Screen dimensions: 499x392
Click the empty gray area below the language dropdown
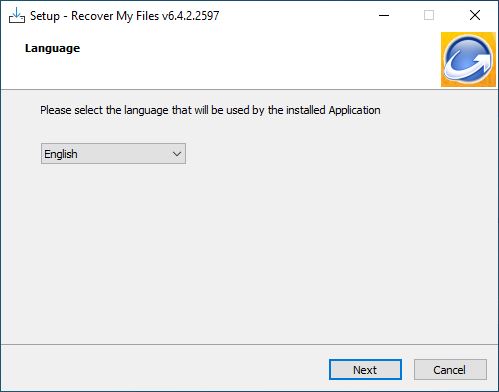[x=248, y=253]
